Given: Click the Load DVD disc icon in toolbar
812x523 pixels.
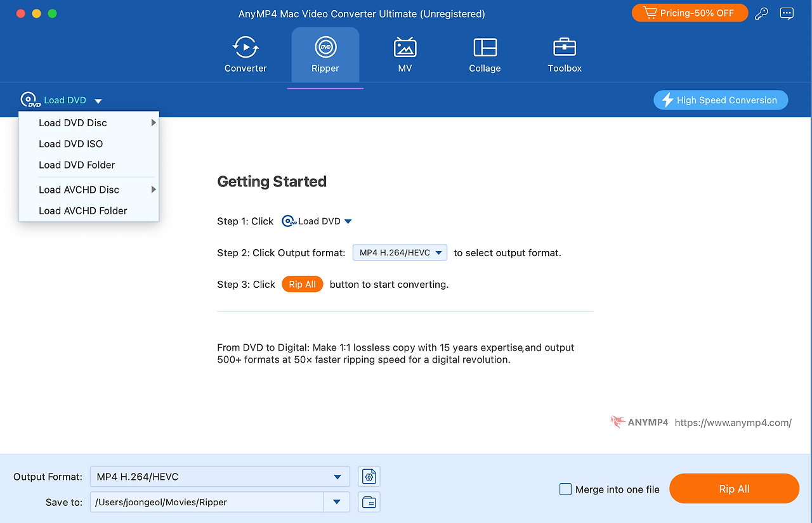Looking at the screenshot, I should click(x=30, y=100).
